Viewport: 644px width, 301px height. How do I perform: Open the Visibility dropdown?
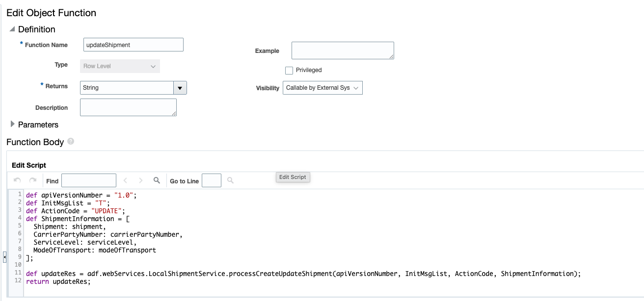click(x=322, y=88)
